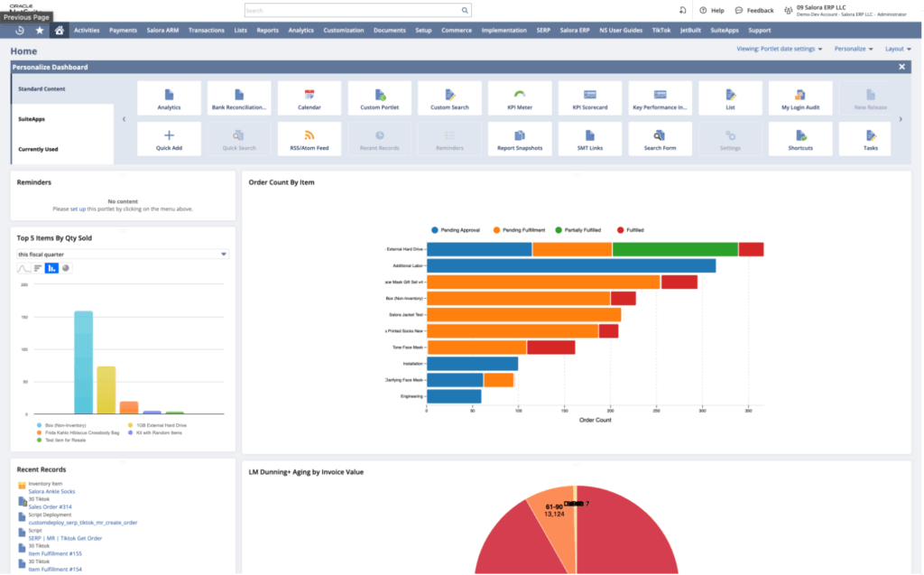Expand the Layout dropdown
The height and width of the screenshot is (575, 924).
[897, 49]
